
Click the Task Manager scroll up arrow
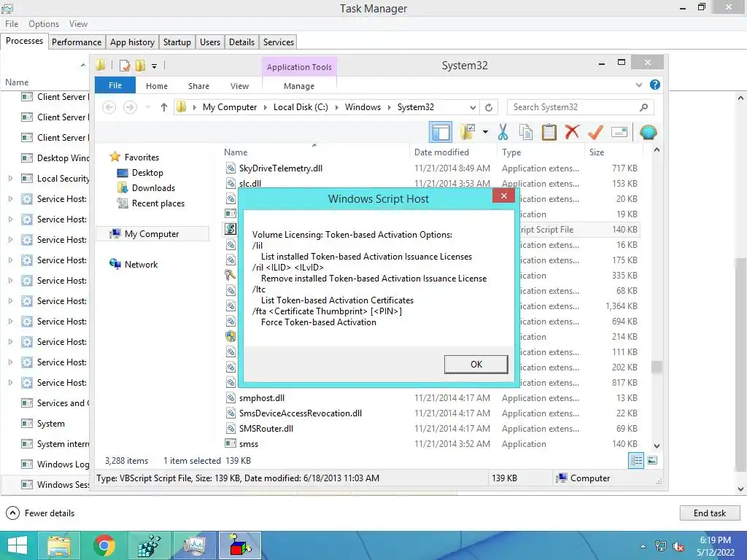point(740,98)
